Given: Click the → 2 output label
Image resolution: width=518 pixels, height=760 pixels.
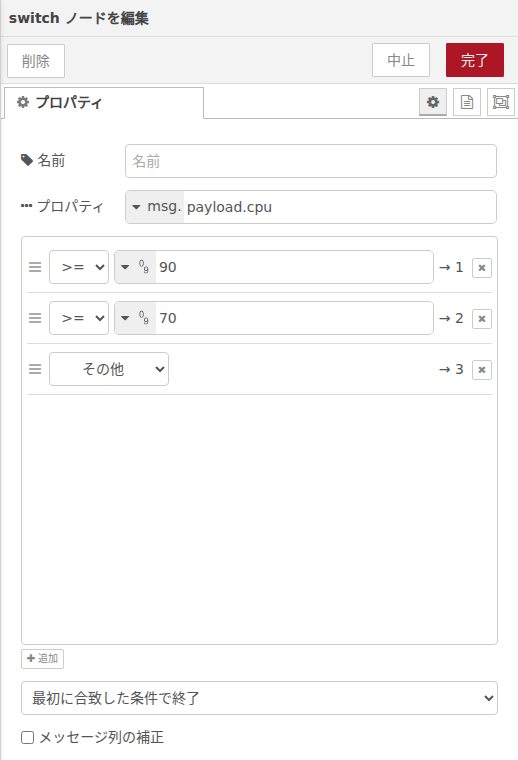Looking at the screenshot, I should (x=451, y=318).
